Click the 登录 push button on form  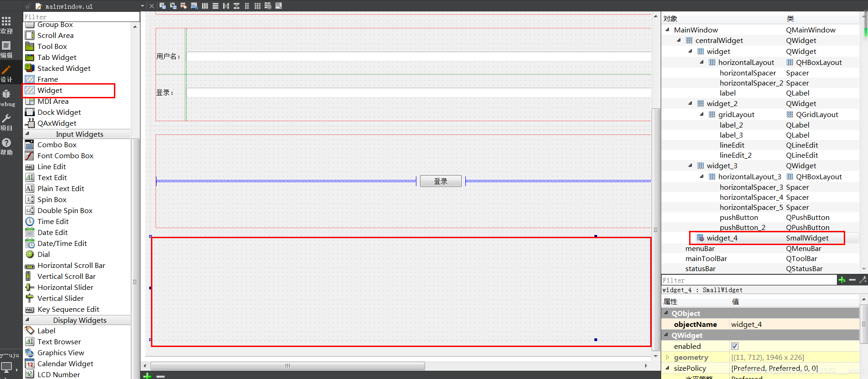[x=441, y=181]
